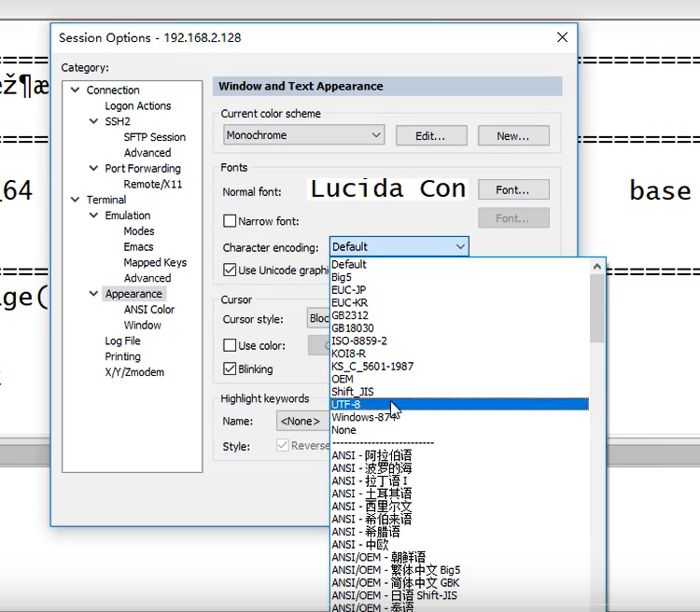Open the Cursor style dropdown
Screen dimensions: 700x612
319,318
